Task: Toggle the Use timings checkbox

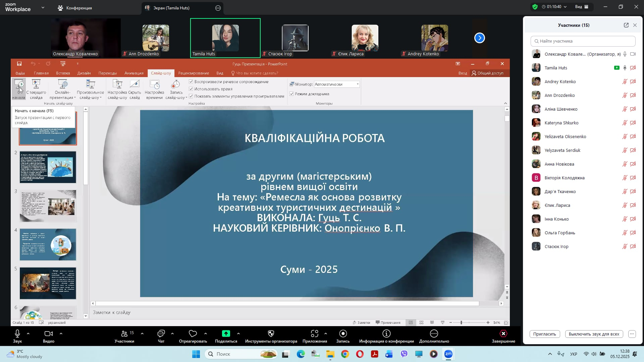Action: (x=191, y=89)
